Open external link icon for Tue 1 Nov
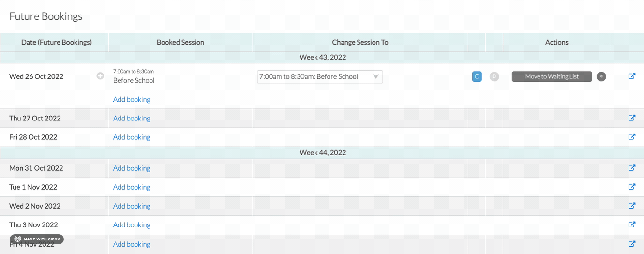Viewport: 644px width, 254px height. pyautogui.click(x=631, y=187)
